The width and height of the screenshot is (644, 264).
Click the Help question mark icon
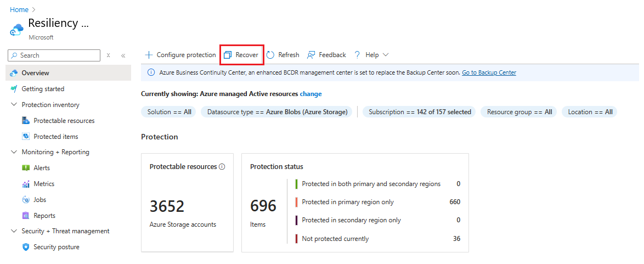click(x=357, y=55)
